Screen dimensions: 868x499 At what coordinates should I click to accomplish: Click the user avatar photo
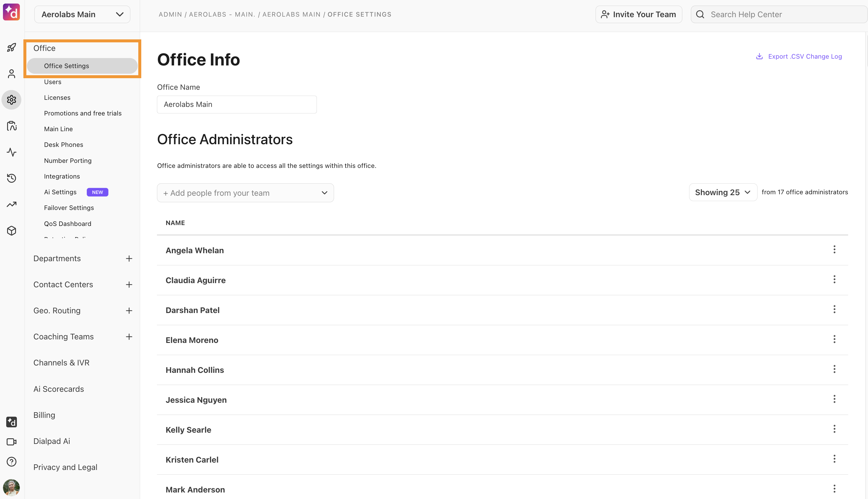click(x=11, y=488)
